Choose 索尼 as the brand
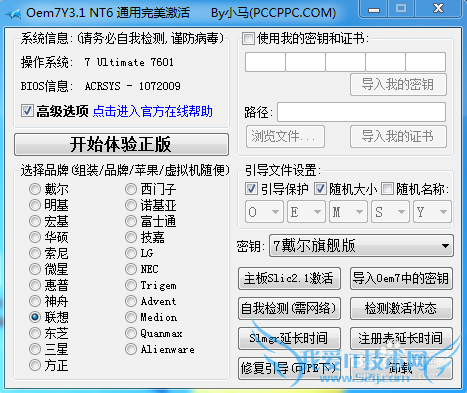Image resolution: width=467 pixels, height=393 pixels. coord(35,253)
